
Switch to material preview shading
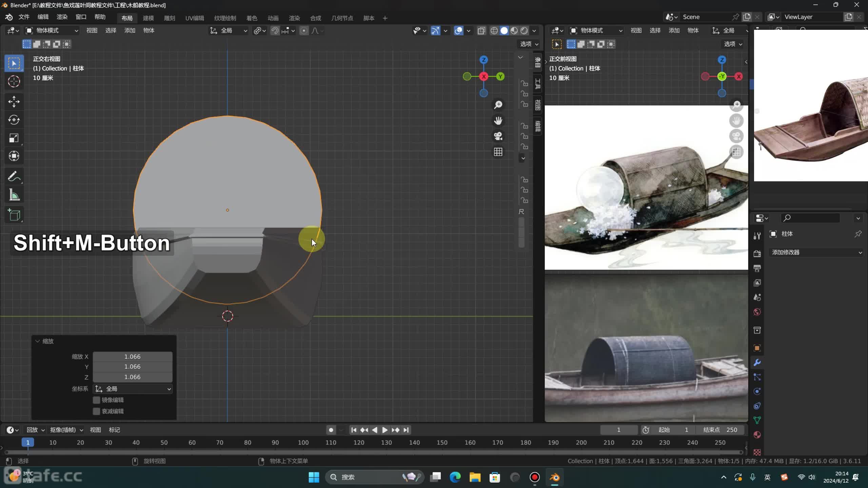tap(514, 31)
